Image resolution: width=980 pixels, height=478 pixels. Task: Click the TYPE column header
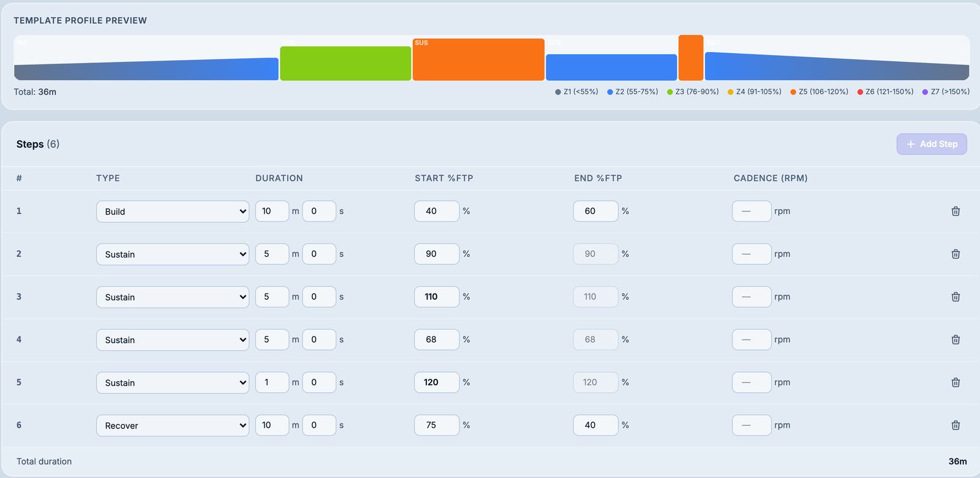point(108,178)
